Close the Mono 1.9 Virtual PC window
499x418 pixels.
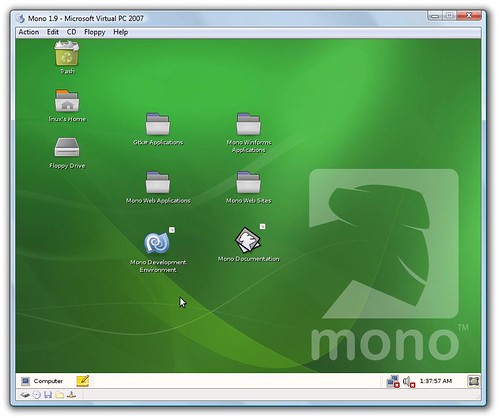click(x=469, y=15)
